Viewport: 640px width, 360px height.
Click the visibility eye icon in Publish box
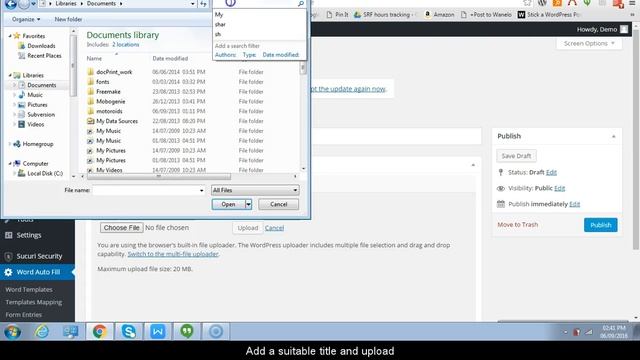[501, 189]
